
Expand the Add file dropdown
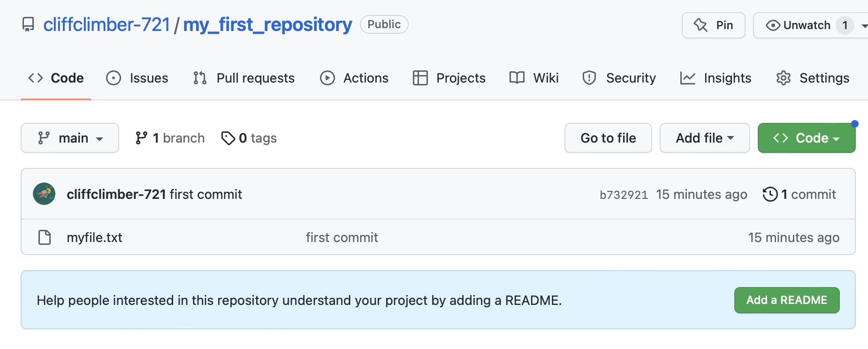coord(704,138)
